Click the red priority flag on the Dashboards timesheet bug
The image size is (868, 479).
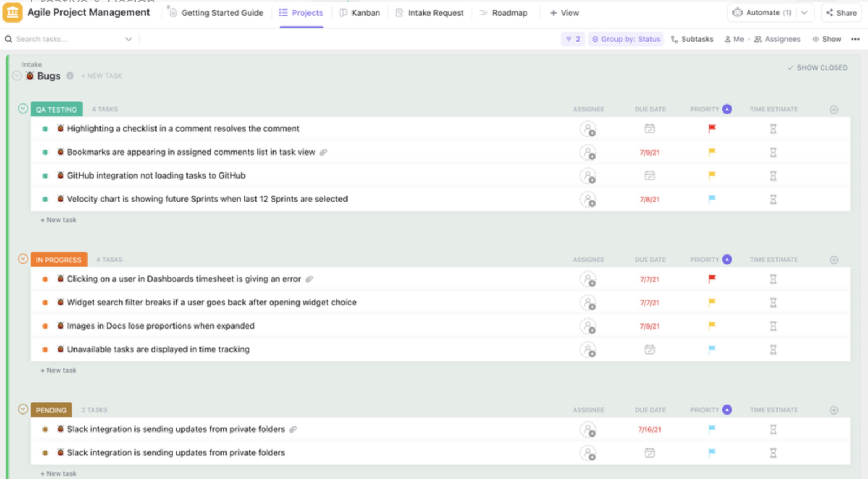pyautogui.click(x=711, y=279)
